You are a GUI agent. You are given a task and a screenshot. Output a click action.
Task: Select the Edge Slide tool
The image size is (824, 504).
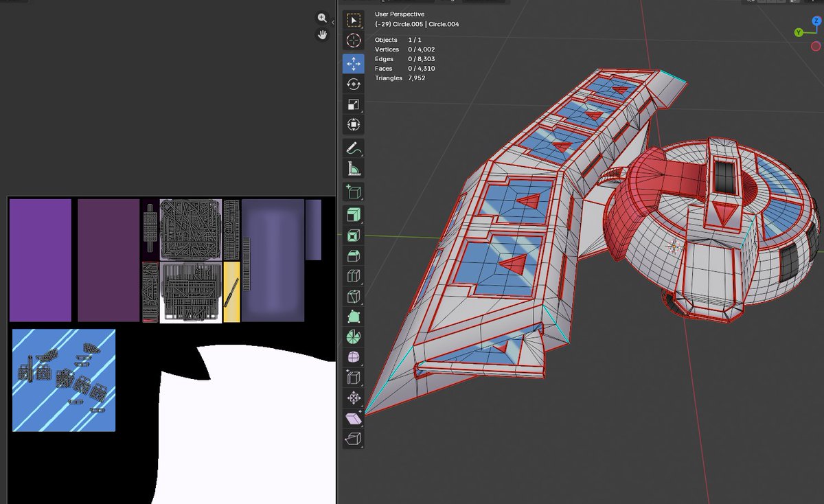point(353,377)
